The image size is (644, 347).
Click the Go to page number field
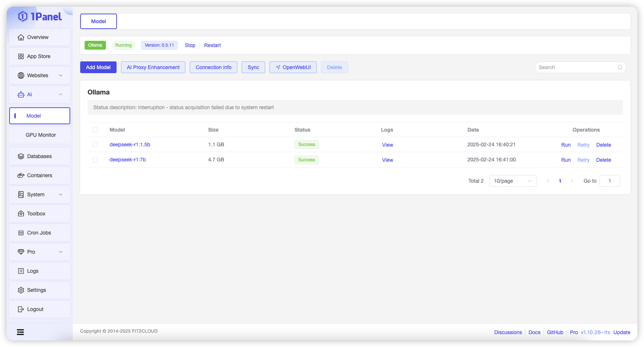609,181
